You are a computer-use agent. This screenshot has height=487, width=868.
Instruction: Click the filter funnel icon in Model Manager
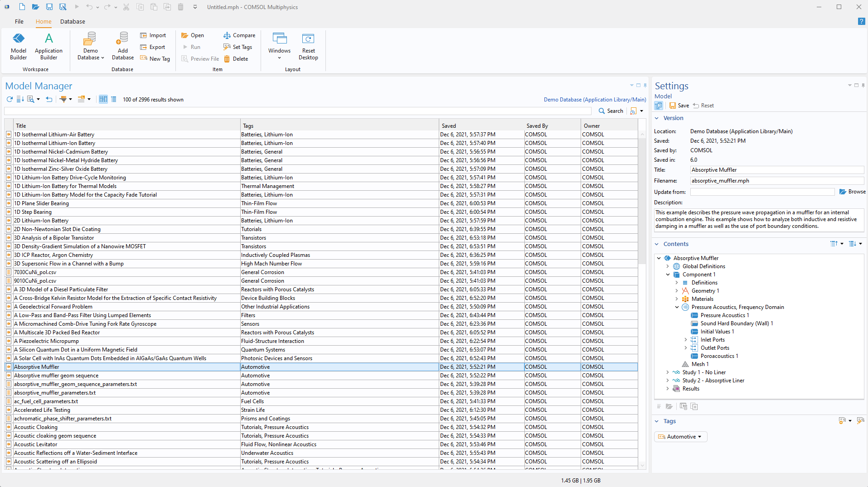pyautogui.click(x=63, y=99)
